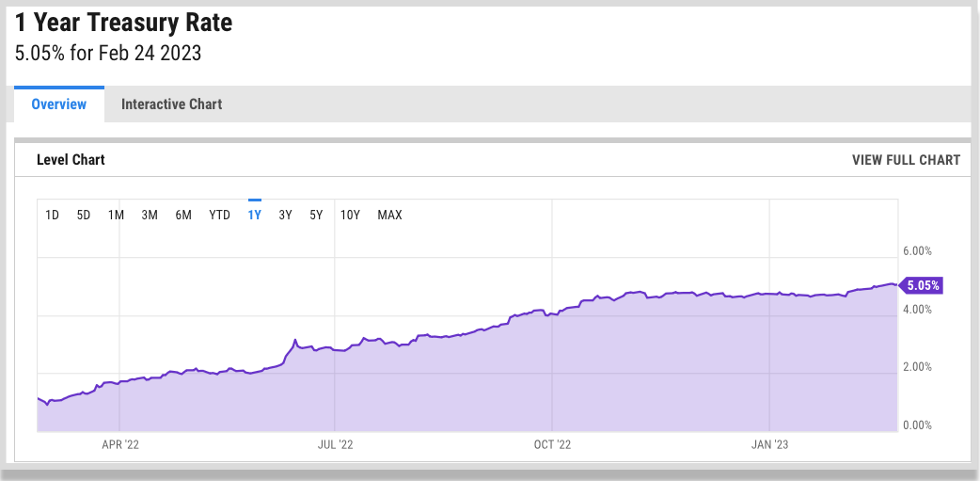Click the Level Chart panel title

click(71, 159)
